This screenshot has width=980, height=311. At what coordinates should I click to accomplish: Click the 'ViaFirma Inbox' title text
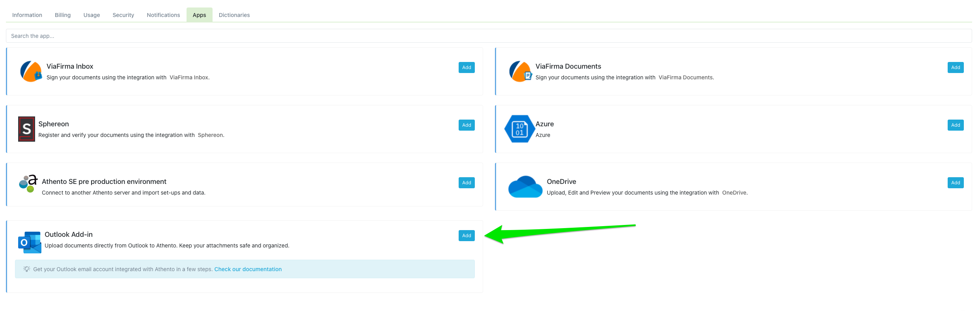coord(70,66)
